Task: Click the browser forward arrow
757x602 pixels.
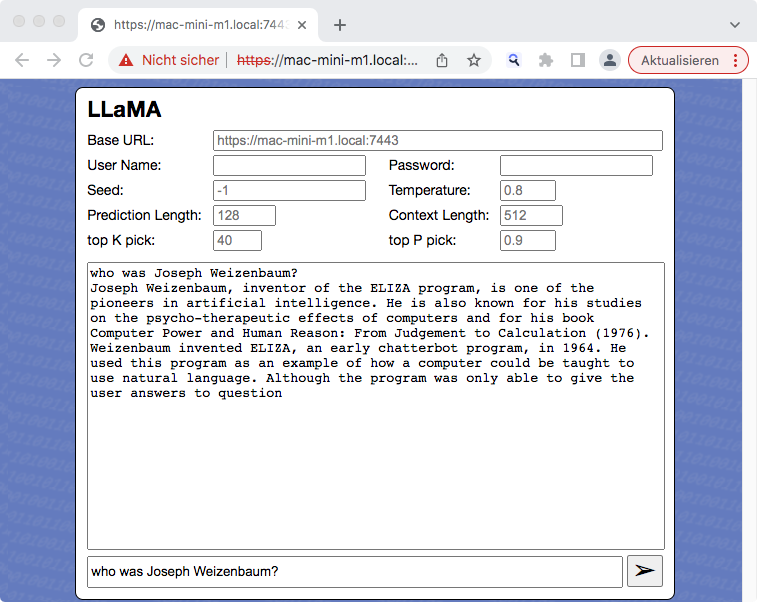Action: 54,60
